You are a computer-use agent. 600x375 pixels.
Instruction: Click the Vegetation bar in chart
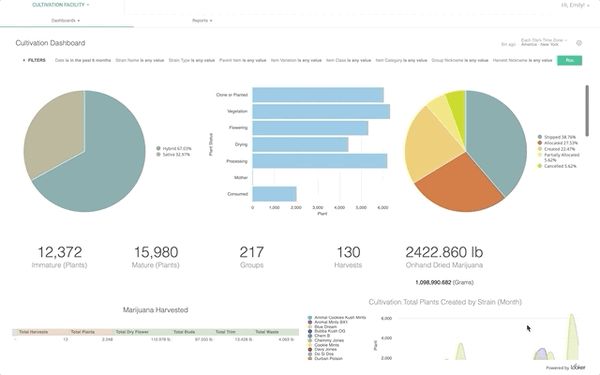321,111
